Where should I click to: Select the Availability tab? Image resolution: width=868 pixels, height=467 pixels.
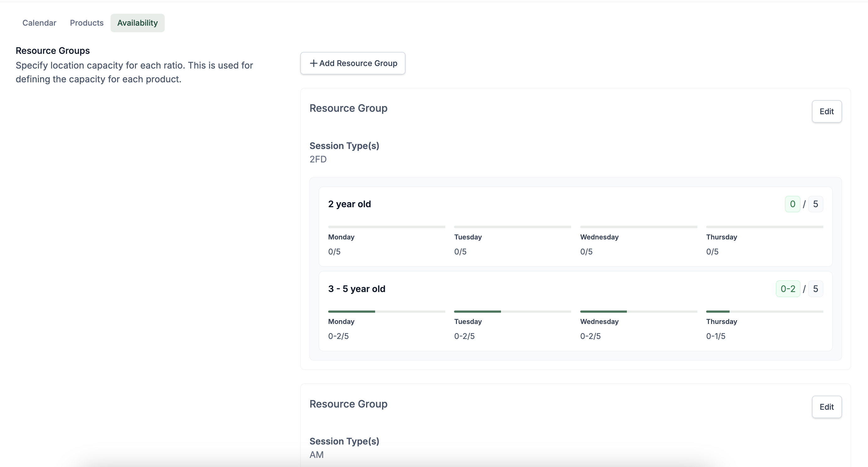[x=137, y=23]
